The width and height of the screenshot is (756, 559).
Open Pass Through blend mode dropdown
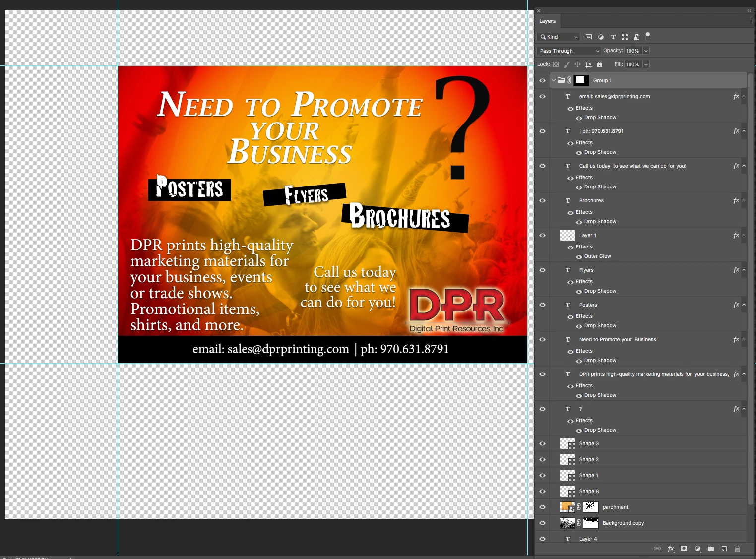569,51
